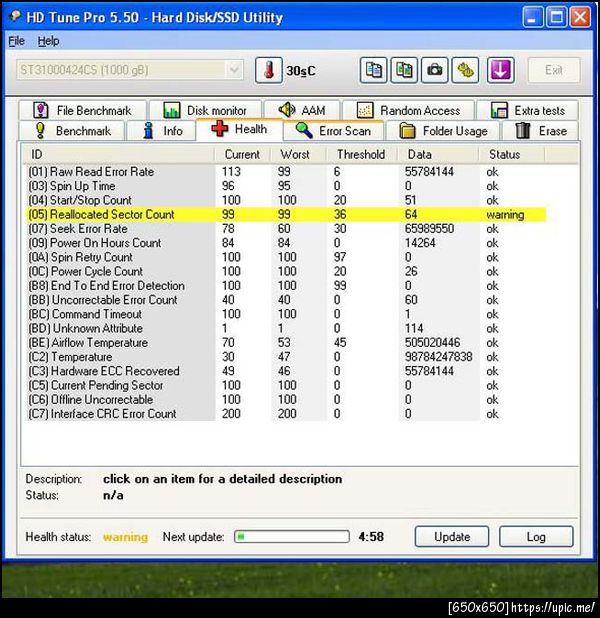
Task: Select the (03) Spin Up Time row
Action: tap(286, 186)
